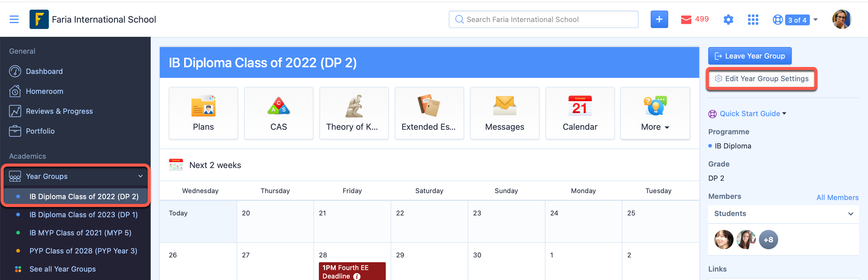
Task: Open the 1PM Fourth EE Deadline event
Action: [x=352, y=271]
